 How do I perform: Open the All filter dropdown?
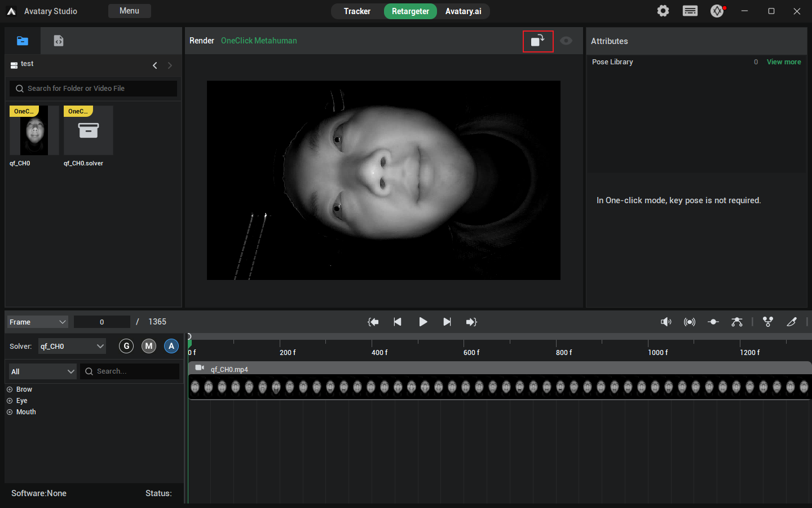tap(43, 371)
